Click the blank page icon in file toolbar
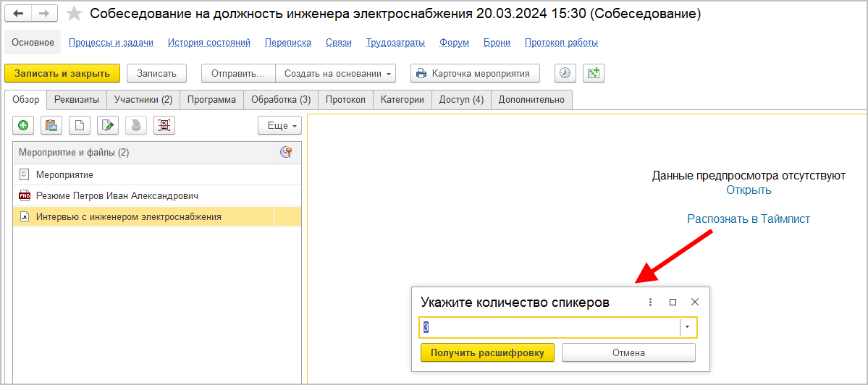The width and height of the screenshot is (868, 385). (80, 126)
